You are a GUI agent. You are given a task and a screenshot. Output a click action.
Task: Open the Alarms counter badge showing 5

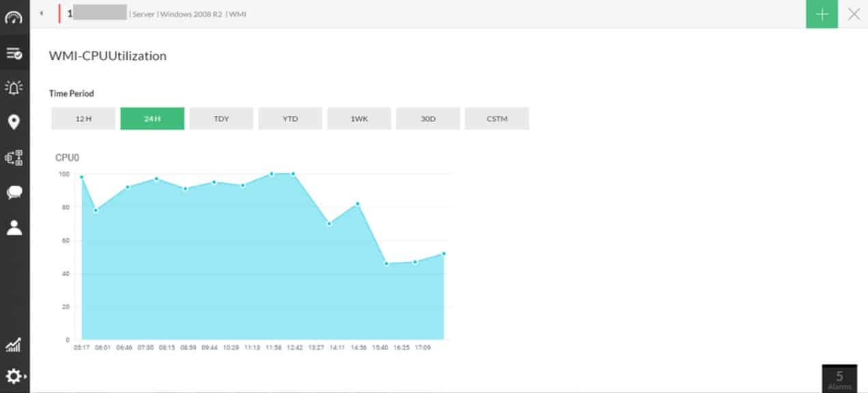[839, 379]
